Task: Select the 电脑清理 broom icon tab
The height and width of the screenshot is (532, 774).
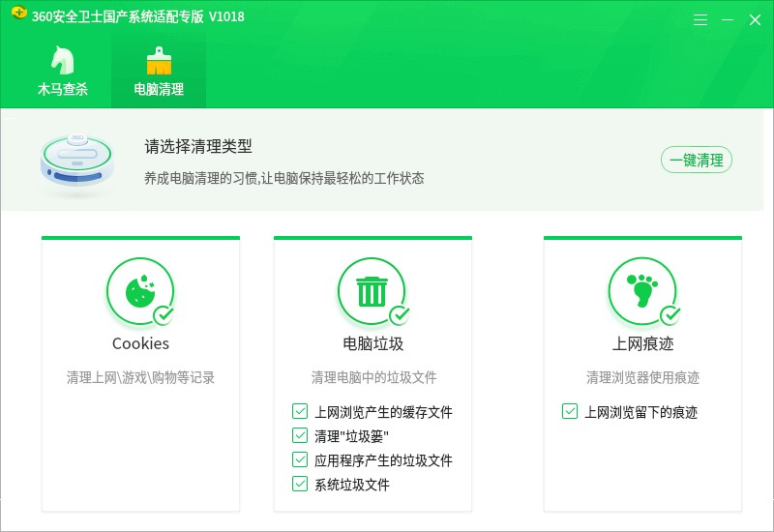Action: [159, 72]
